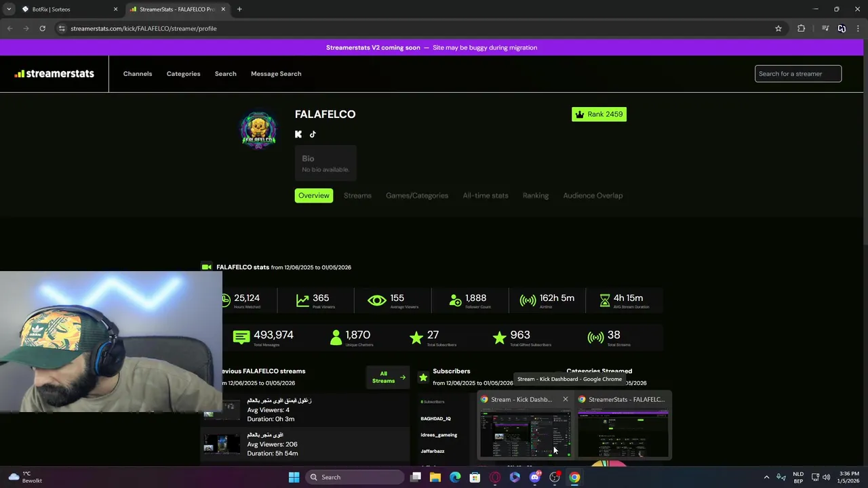Go back using the browser back arrow
Viewport: 868px width, 488px height.
point(9,28)
